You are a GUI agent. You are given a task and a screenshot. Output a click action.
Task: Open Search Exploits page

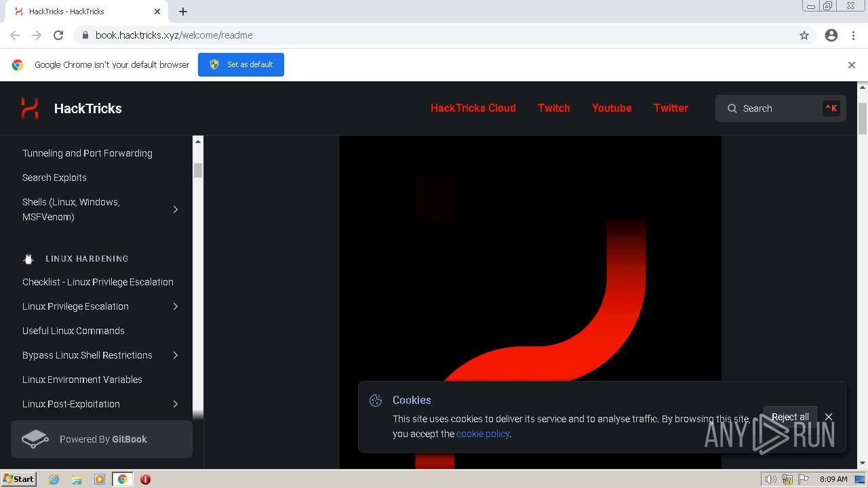tap(54, 178)
